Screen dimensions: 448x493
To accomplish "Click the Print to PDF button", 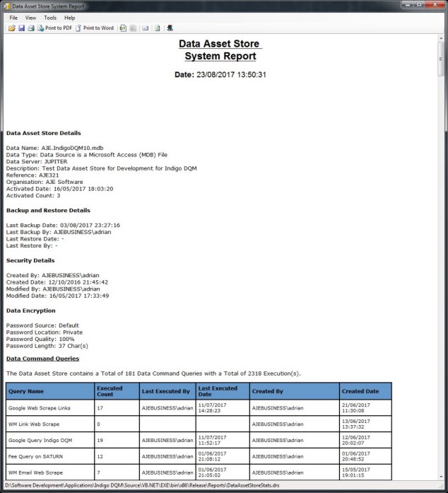I will [x=54, y=28].
